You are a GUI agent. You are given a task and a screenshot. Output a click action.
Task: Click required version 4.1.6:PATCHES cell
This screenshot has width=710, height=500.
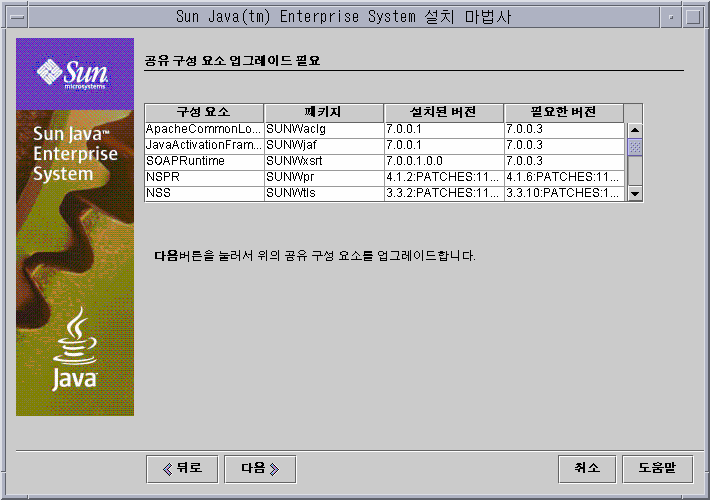(564, 178)
